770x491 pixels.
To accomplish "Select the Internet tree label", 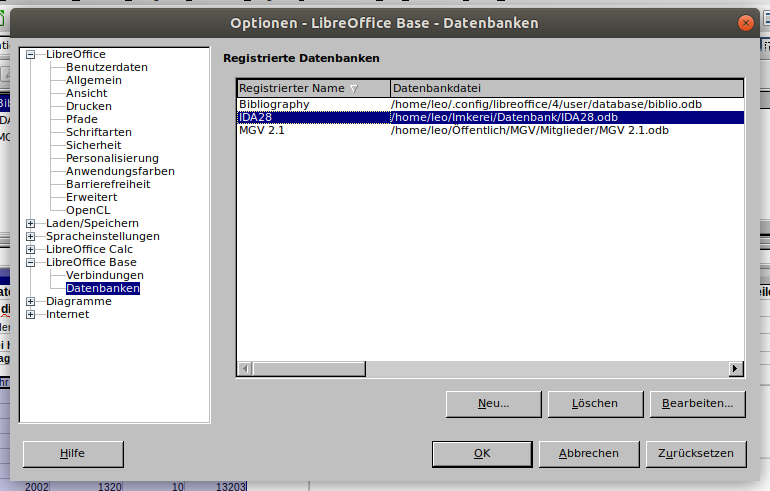I will pos(67,314).
